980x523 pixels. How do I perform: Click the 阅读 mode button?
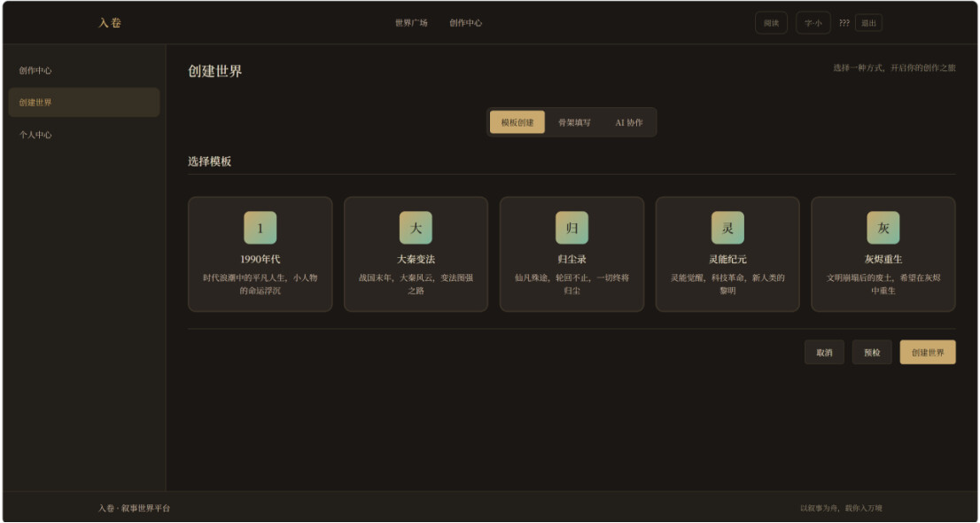click(771, 23)
